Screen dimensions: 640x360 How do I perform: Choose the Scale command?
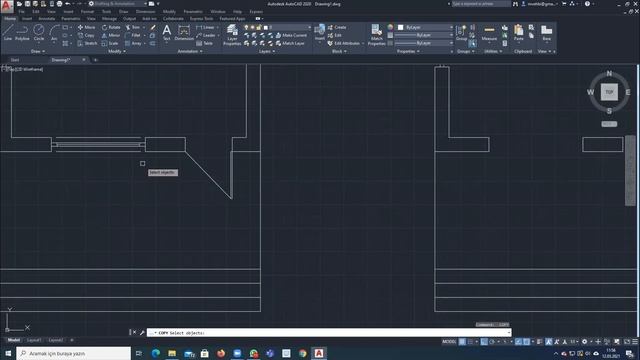pos(110,43)
